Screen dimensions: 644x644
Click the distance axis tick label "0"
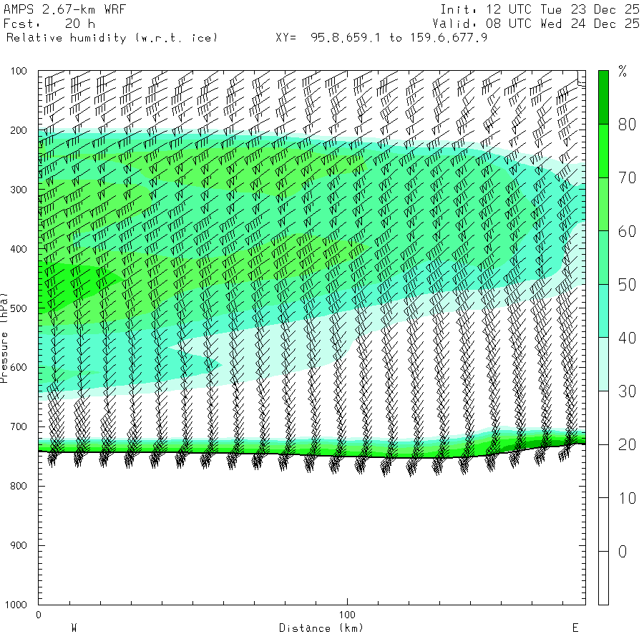point(39,615)
